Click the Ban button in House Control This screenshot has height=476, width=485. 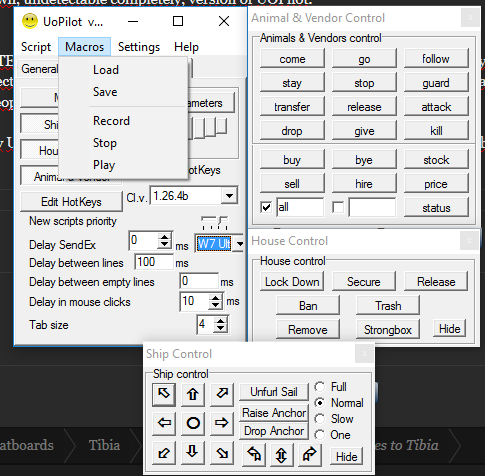308,306
